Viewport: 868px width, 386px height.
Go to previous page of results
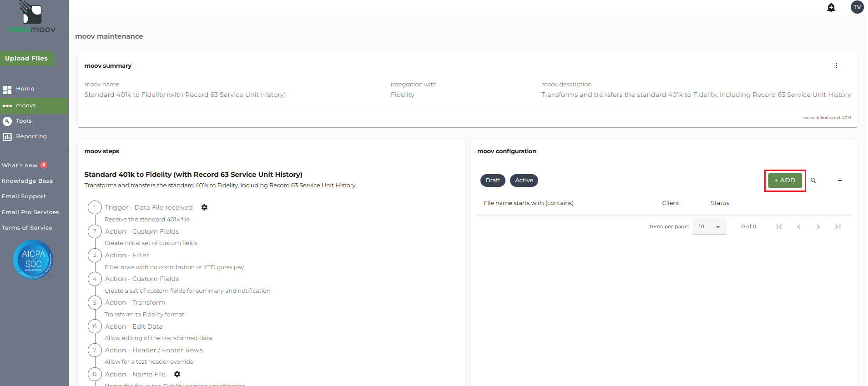pyautogui.click(x=799, y=226)
